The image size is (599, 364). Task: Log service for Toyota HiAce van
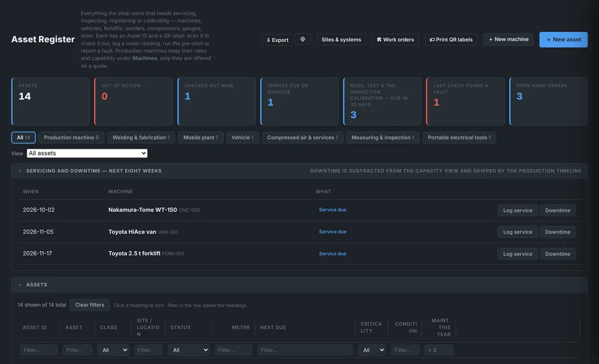(x=518, y=232)
